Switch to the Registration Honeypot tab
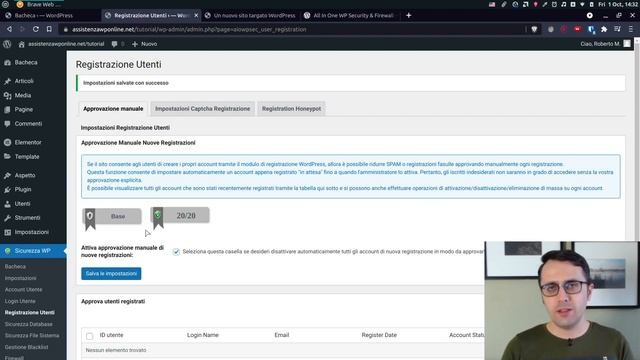The image size is (640, 360). [291, 109]
